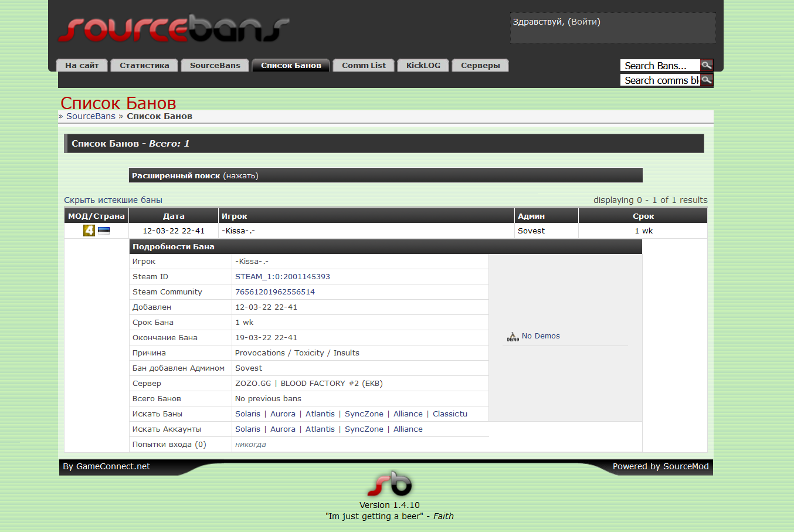The width and height of the screenshot is (794, 532).
Task: Click the country flag icon in ban row
Action: click(104, 231)
